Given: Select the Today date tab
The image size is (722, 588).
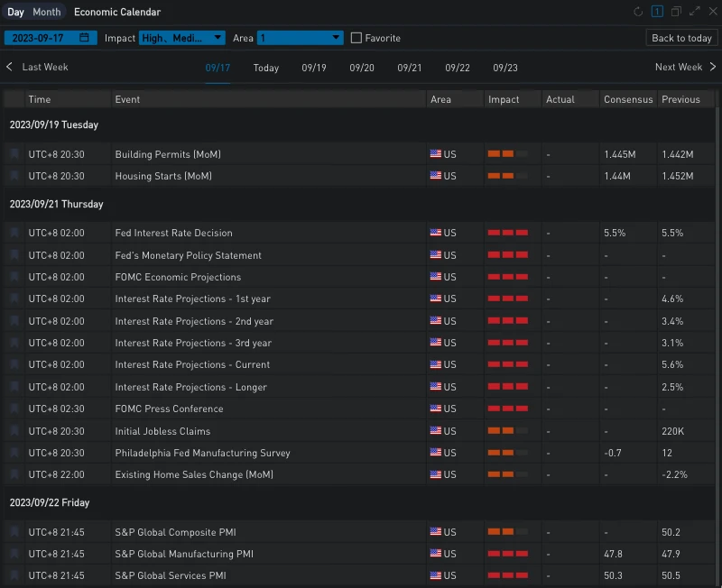Looking at the screenshot, I should [x=266, y=68].
